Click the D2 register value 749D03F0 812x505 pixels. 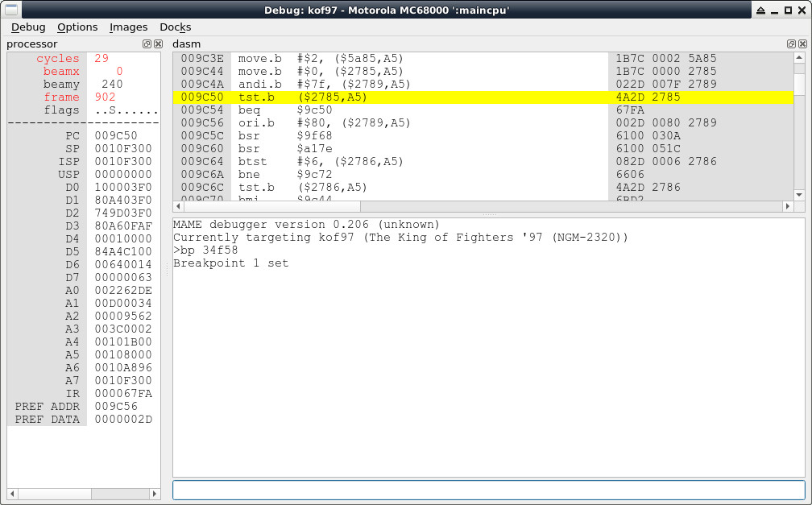coord(123,213)
